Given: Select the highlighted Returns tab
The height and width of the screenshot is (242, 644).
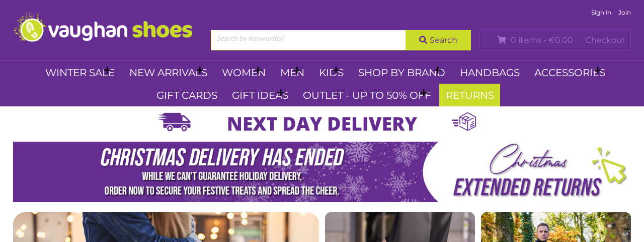Looking at the screenshot, I should coord(469,95).
